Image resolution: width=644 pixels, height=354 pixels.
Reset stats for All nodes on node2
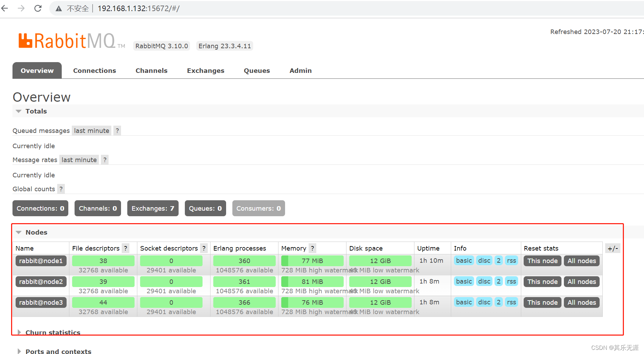coord(582,281)
